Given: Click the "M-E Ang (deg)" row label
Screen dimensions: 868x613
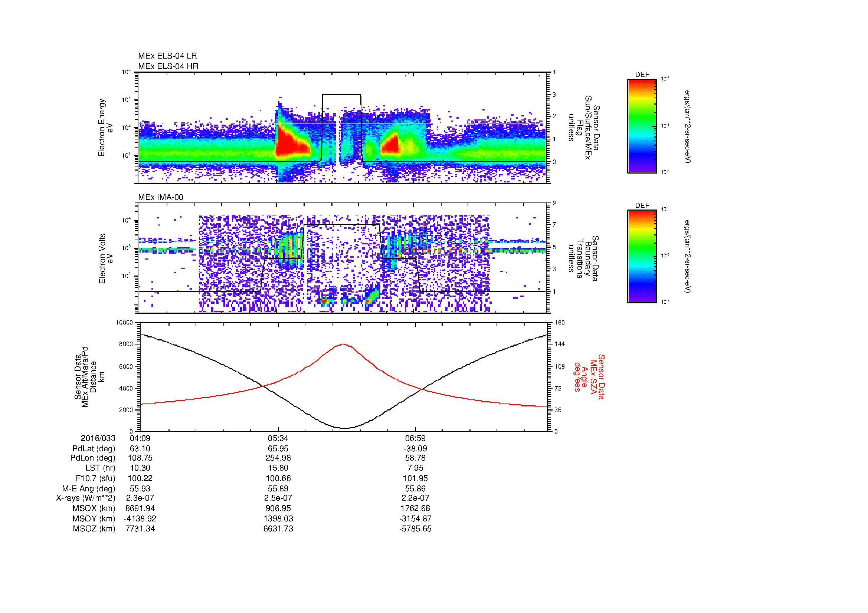Looking at the screenshot, I should pos(89,488).
